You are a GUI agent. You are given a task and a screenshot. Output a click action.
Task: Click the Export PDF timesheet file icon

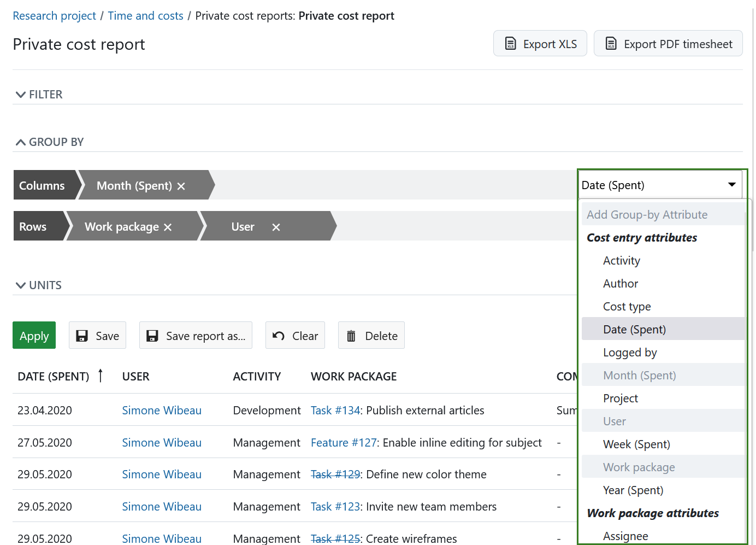point(611,44)
